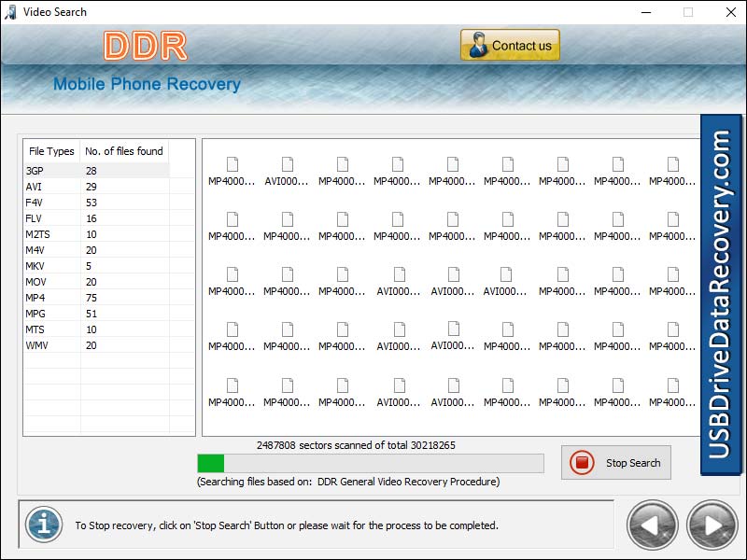Viewport: 747px width, 560px height.
Task: Click the Video Search title bar icon
Action: (x=13, y=12)
